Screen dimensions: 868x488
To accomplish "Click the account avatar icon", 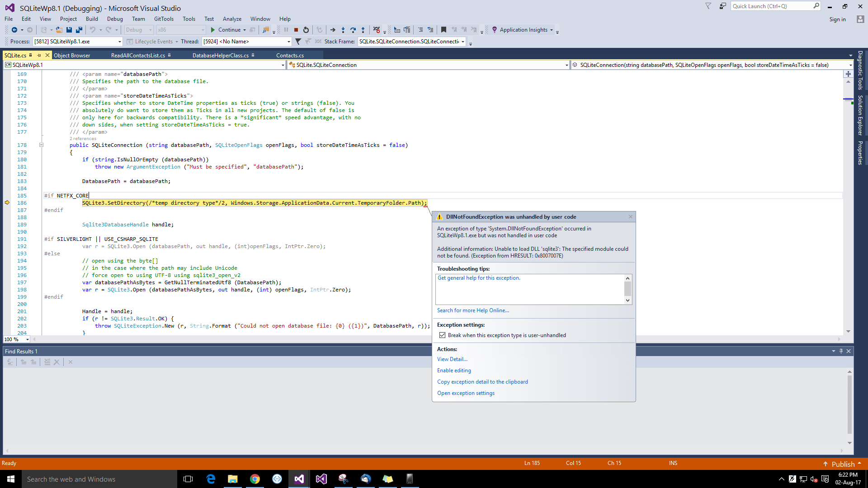I will click(x=860, y=19).
